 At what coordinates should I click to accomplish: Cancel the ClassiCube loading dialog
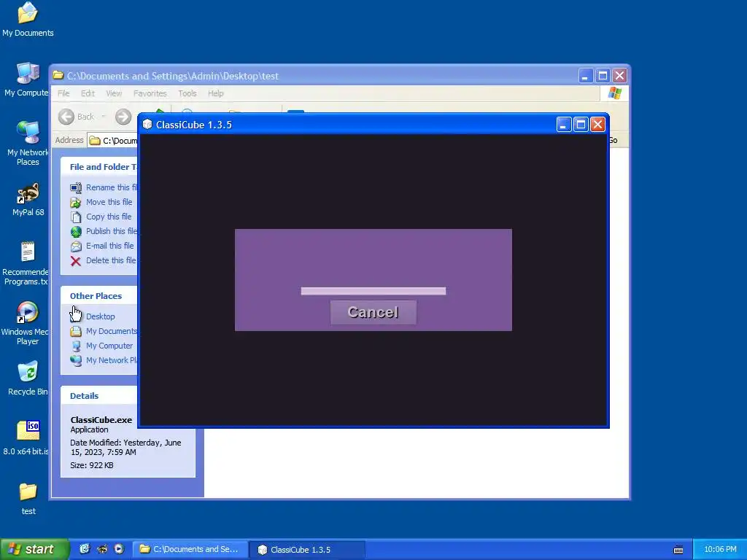pos(373,312)
